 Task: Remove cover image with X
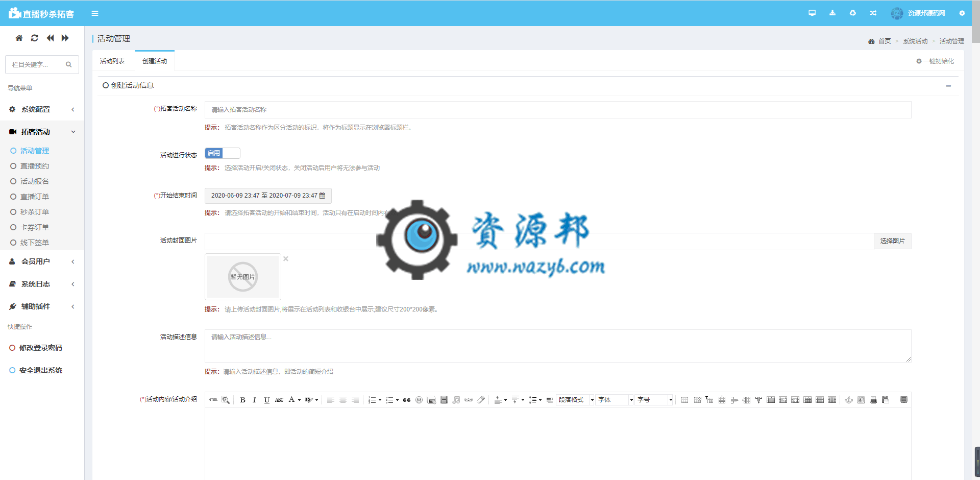(x=286, y=259)
